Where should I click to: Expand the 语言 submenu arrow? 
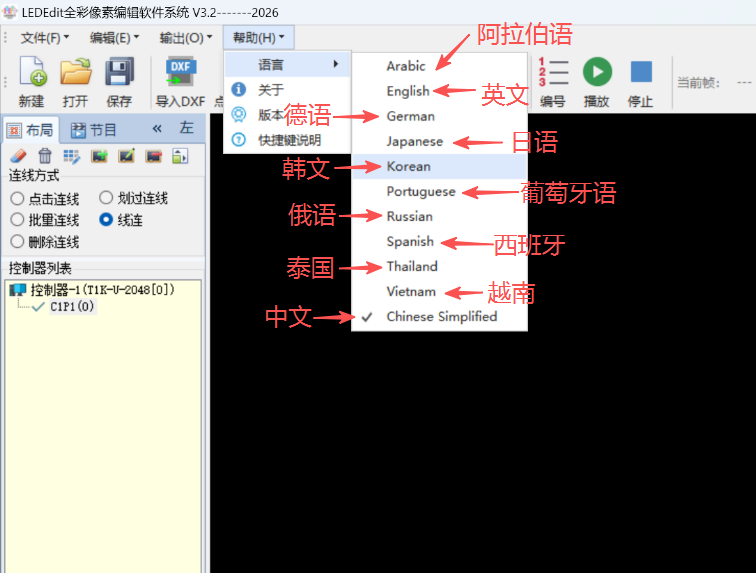(x=336, y=64)
